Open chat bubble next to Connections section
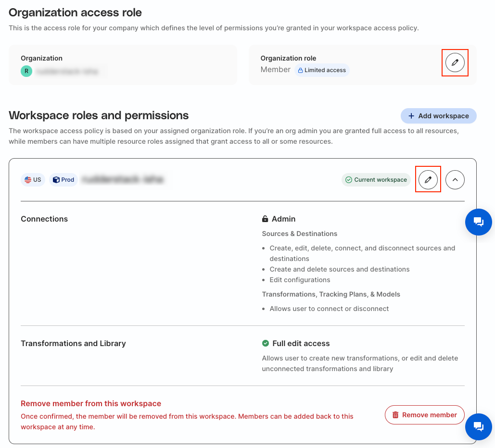Viewport: 495px width, 448px height. coord(478,222)
